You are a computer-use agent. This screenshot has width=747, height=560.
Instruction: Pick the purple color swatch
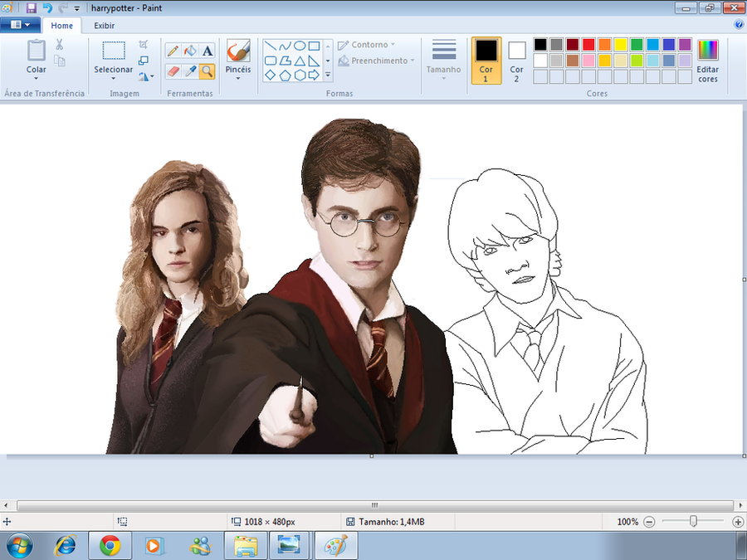pos(685,44)
